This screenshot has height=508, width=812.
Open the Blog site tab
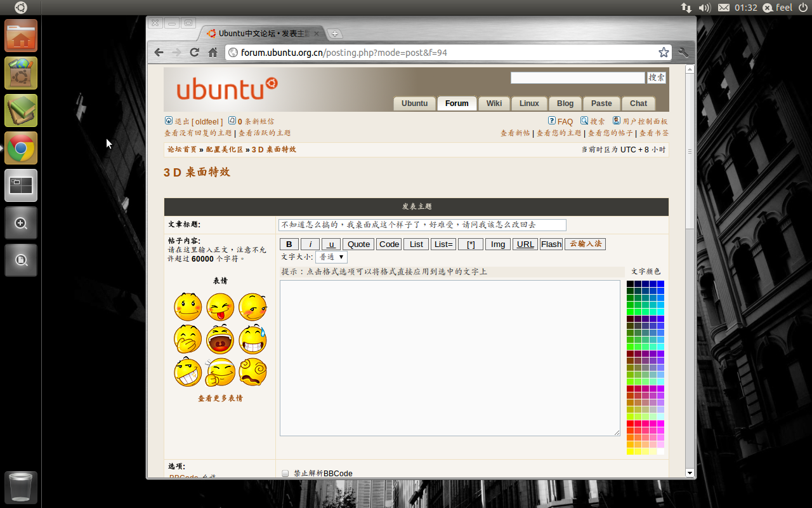click(x=565, y=104)
